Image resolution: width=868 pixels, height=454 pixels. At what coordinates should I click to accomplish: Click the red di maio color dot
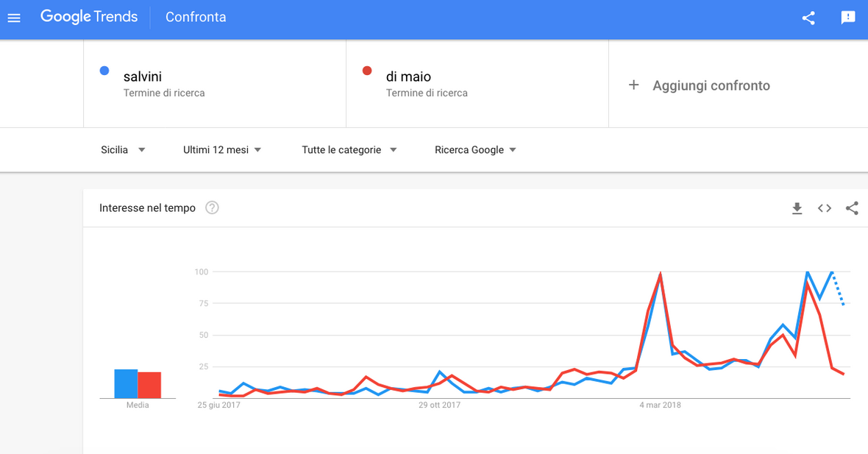366,71
